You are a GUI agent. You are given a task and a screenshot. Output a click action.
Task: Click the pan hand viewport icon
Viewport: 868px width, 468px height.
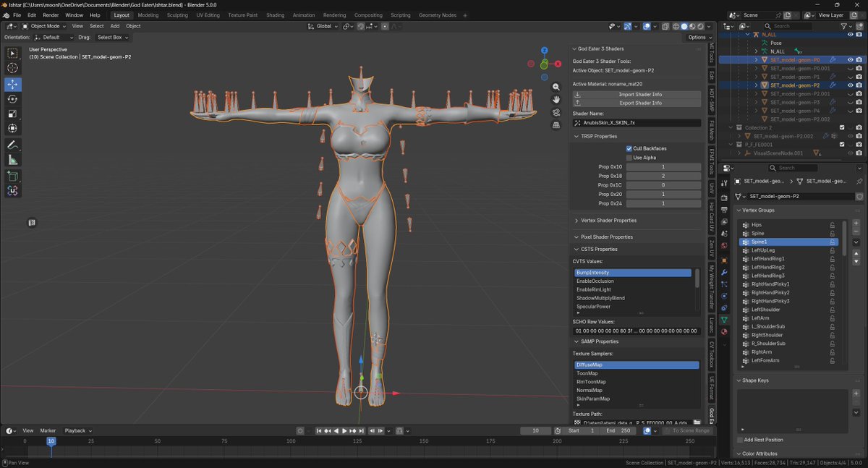(x=556, y=100)
